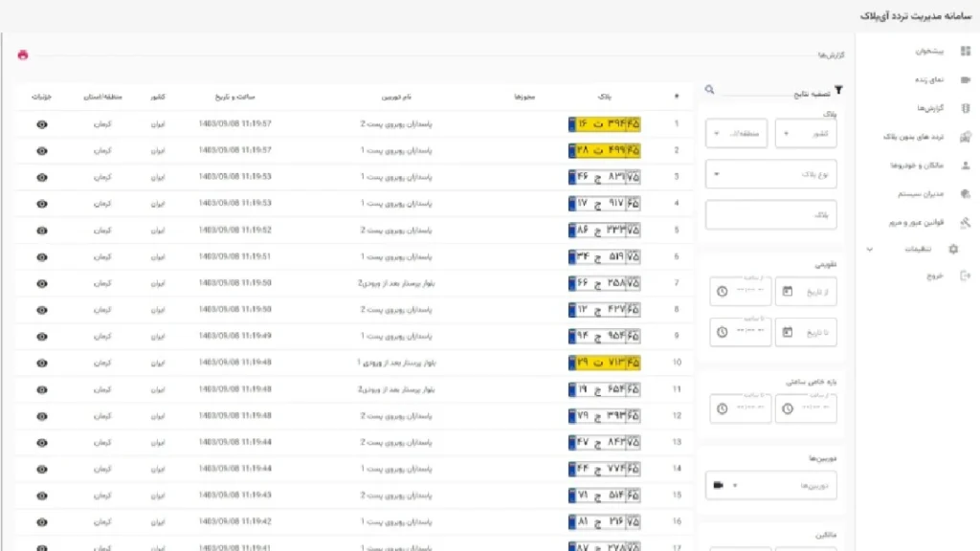The image size is (980, 551).
Task: Open the dashboard grid icon in sidebar
Action: click(x=966, y=51)
